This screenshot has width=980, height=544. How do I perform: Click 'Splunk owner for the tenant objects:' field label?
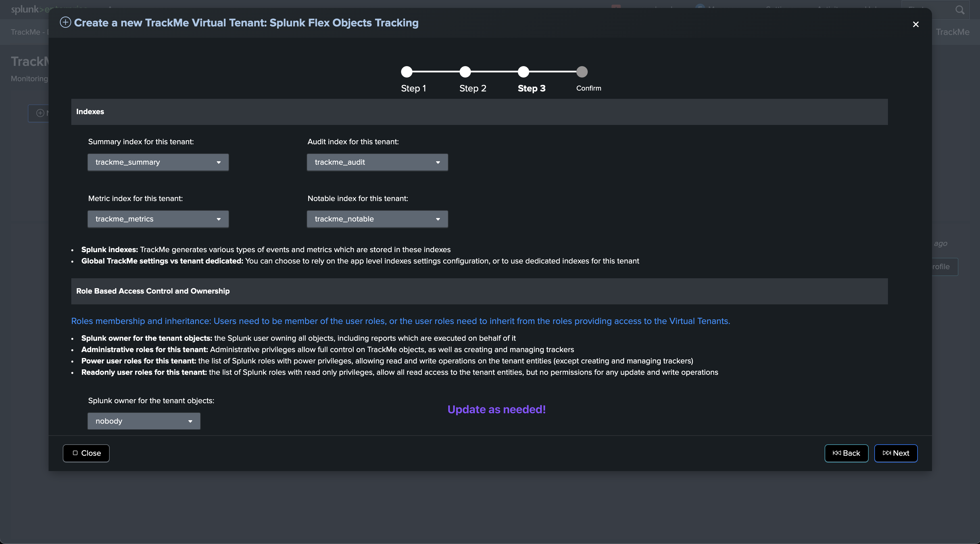click(151, 401)
